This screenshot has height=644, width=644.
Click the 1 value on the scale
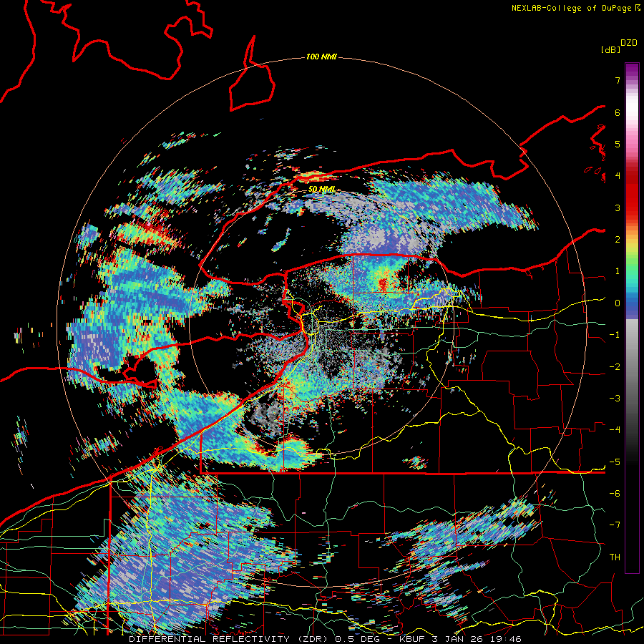click(x=618, y=271)
